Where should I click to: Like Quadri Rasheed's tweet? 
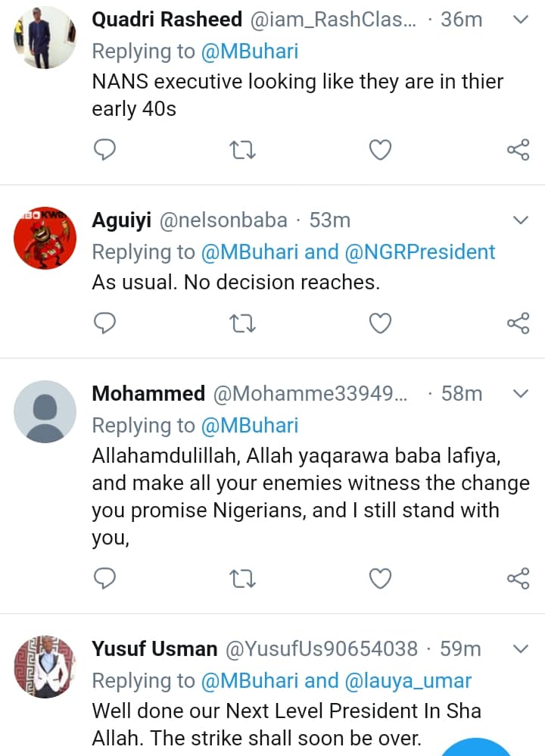380,150
